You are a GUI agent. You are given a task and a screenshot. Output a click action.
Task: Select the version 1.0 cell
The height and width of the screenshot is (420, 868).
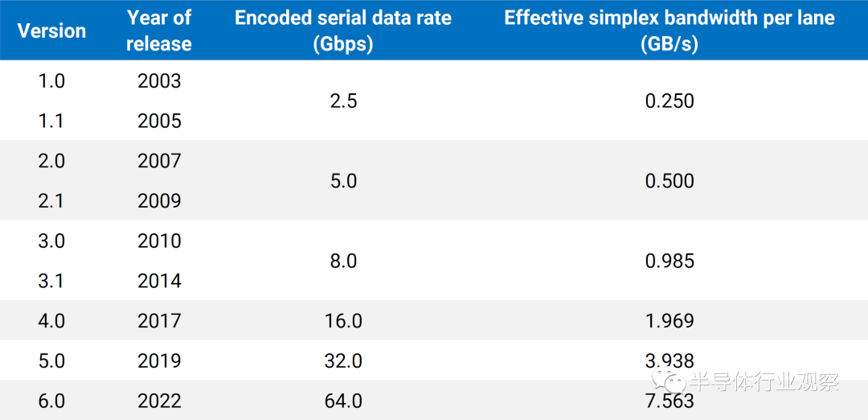[51, 81]
